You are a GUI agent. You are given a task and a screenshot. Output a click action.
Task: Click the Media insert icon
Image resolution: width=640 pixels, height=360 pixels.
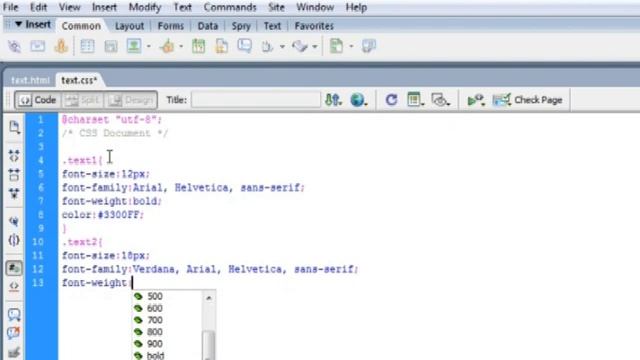[167, 46]
